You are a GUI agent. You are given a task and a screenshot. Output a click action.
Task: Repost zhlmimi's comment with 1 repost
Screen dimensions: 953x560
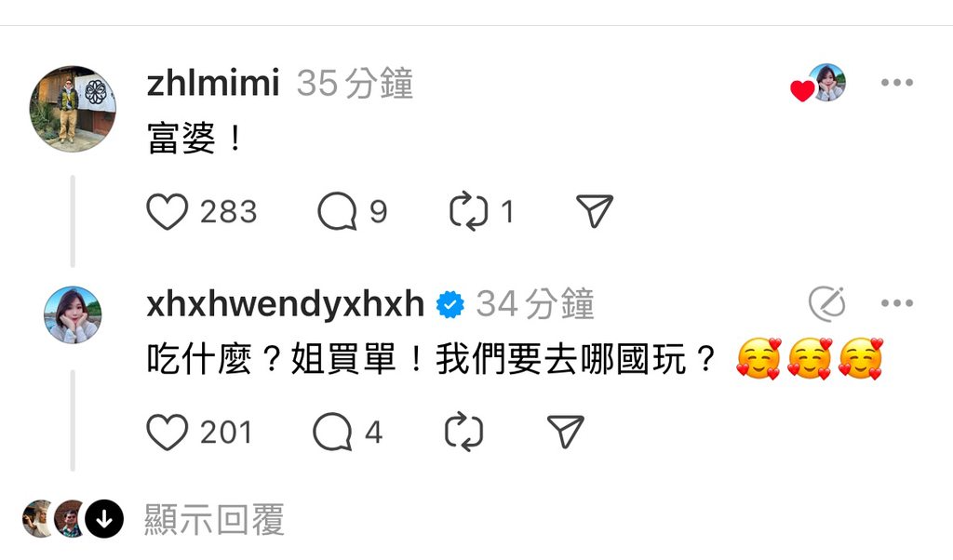[469, 211]
